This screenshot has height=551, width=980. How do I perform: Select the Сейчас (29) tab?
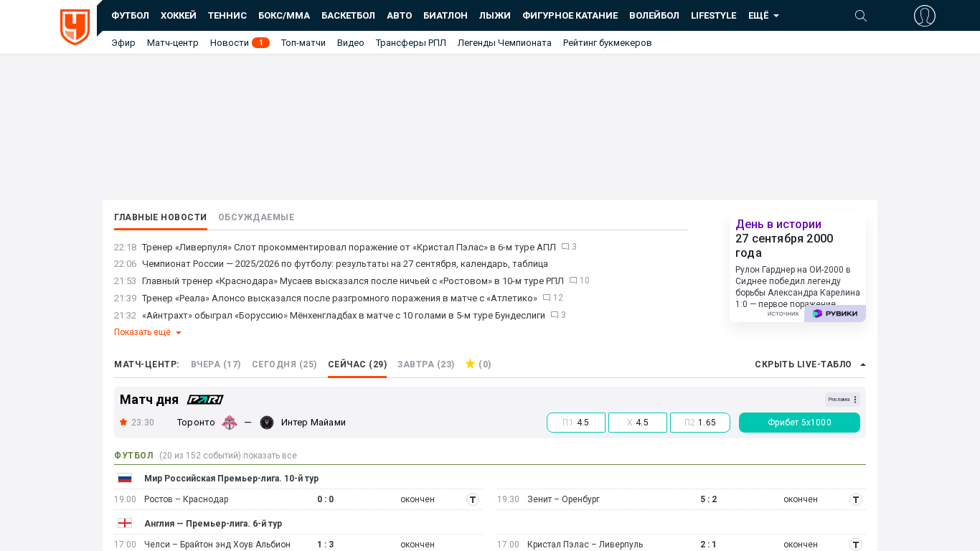(357, 364)
